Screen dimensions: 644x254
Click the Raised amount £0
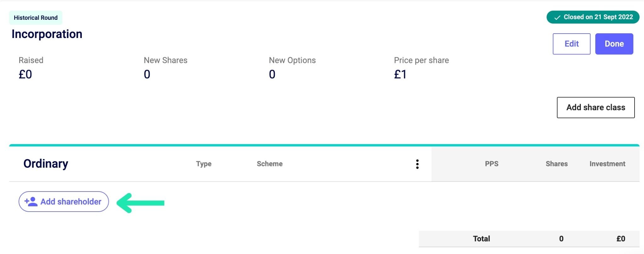tap(25, 74)
